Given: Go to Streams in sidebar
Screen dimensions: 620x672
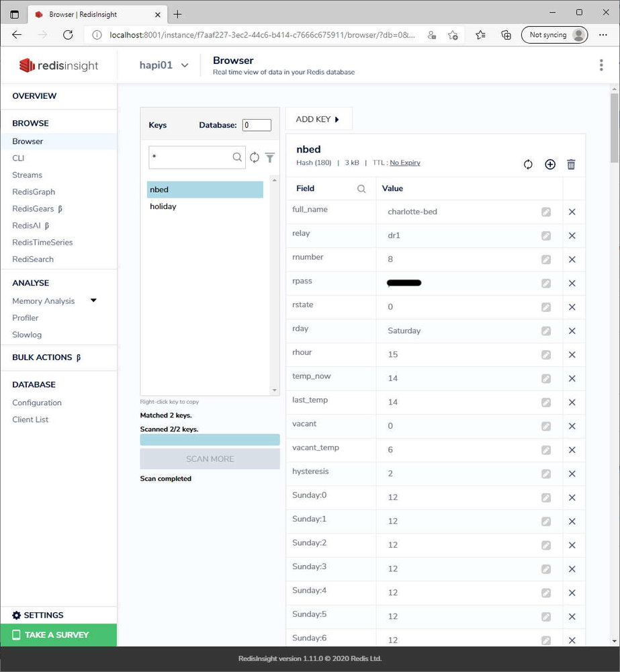Looking at the screenshot, I should [27, 175].
